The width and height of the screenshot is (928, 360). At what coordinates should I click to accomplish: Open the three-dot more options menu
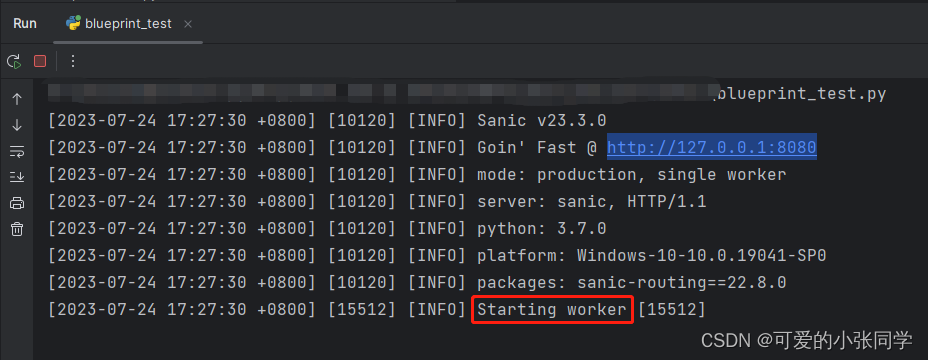73,61
